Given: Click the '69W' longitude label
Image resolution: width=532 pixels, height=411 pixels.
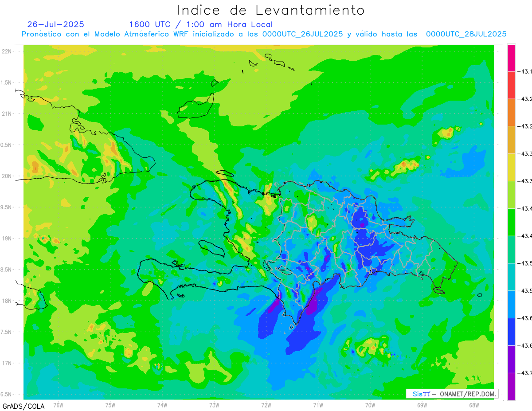Looking at the screenshot, I should click(422, 405).
